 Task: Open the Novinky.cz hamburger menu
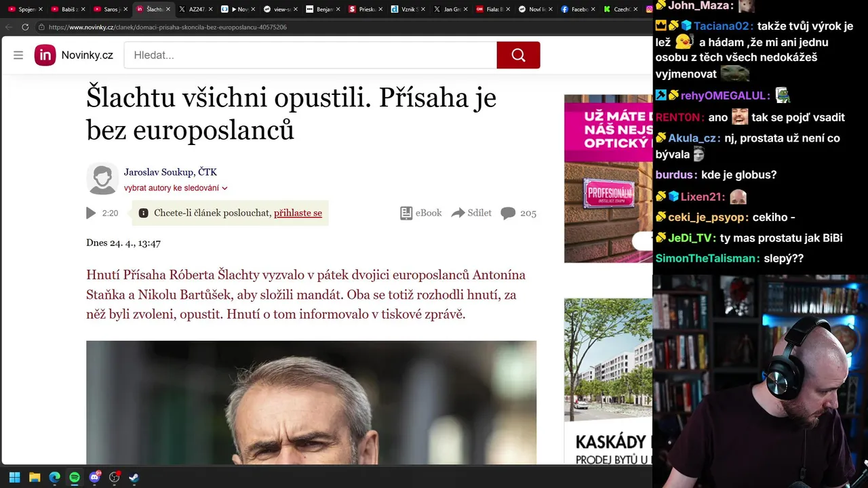coord(18,55)
